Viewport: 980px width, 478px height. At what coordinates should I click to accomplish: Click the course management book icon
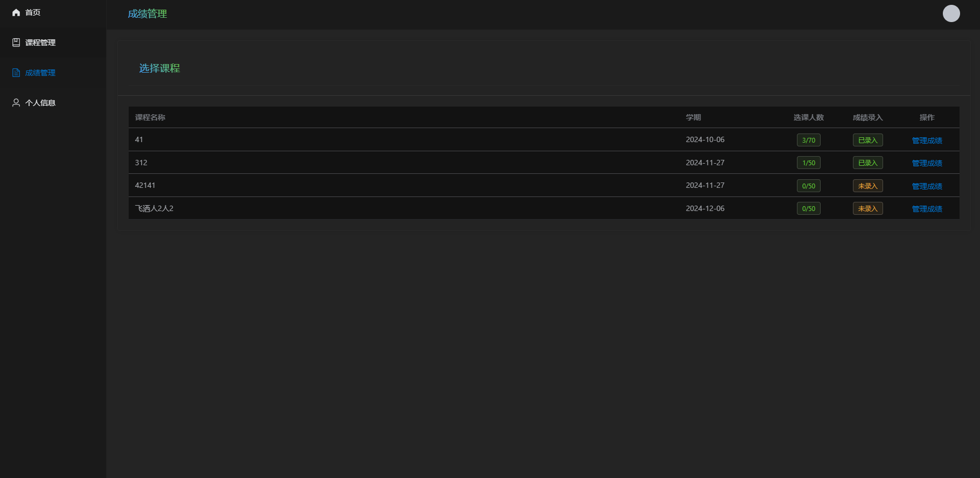pyautogui.click(x=16, y=43)
